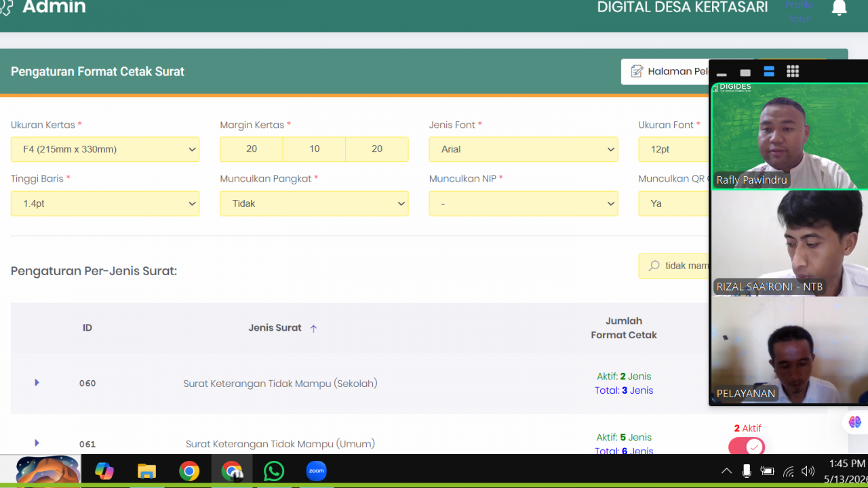Click the Profile Satur link

799,12
